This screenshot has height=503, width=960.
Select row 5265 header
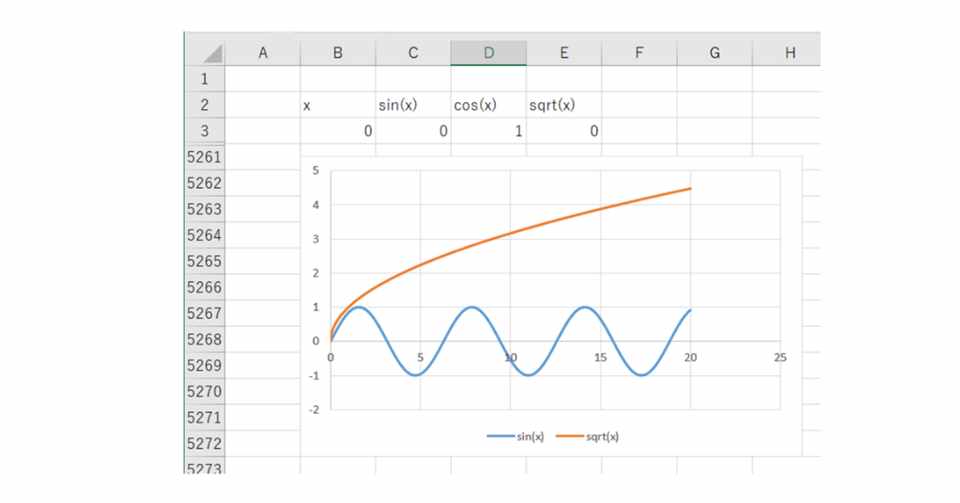click(x=205, y=261)
